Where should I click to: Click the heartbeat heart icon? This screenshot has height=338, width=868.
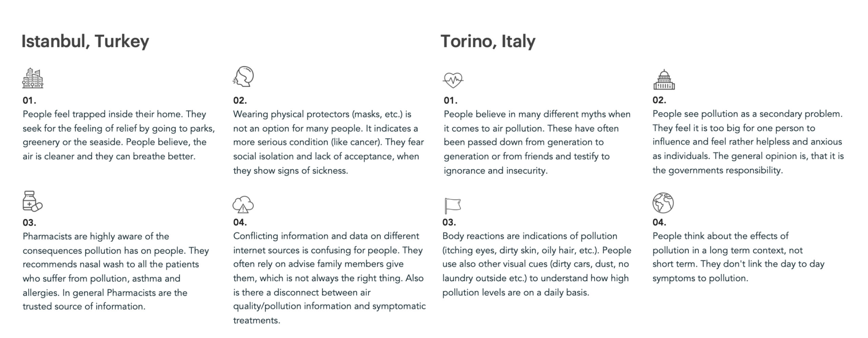click(453, 80)
